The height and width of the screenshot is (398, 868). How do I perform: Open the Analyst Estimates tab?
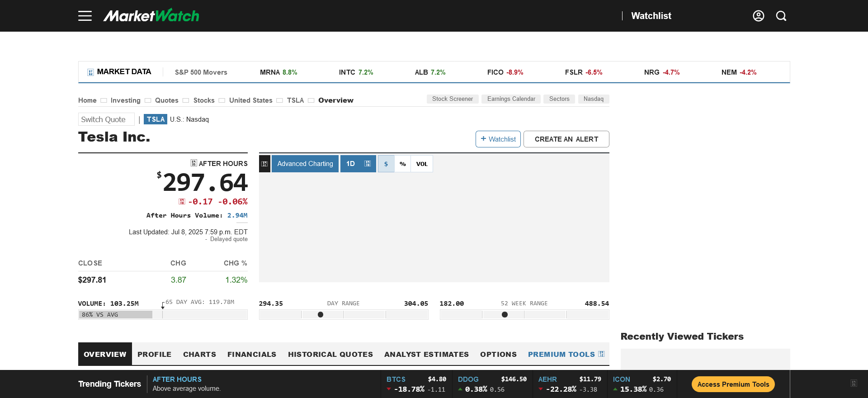point(426,354)
